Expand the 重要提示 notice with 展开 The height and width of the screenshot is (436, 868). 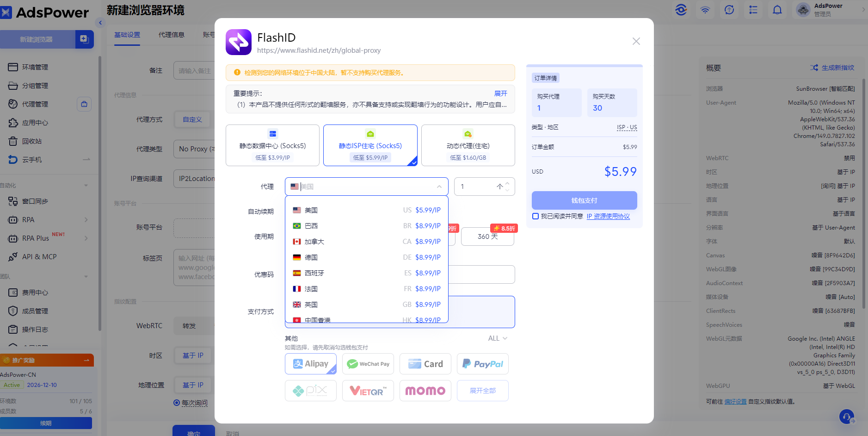[501, 93]
